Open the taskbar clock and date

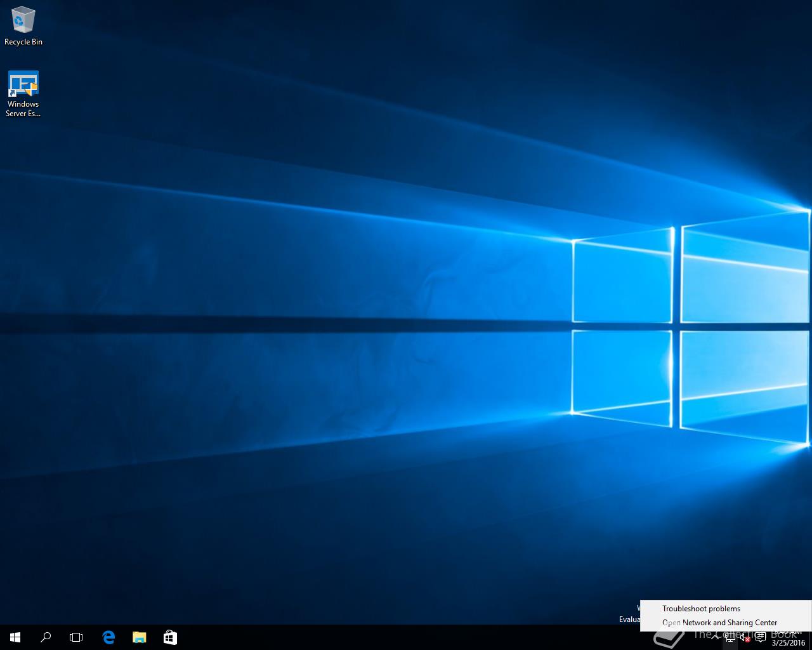pyautogui.click(x=788, y=637)
